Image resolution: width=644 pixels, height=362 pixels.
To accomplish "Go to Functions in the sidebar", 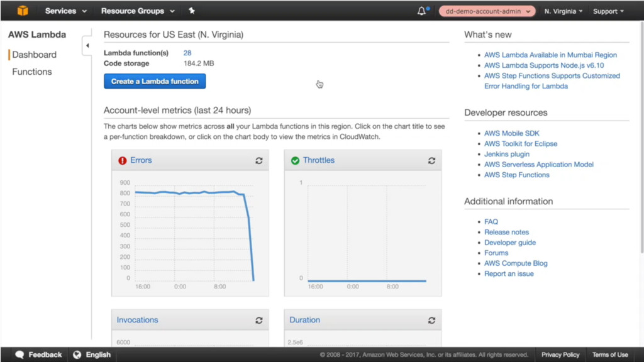I will pos(32,72).
